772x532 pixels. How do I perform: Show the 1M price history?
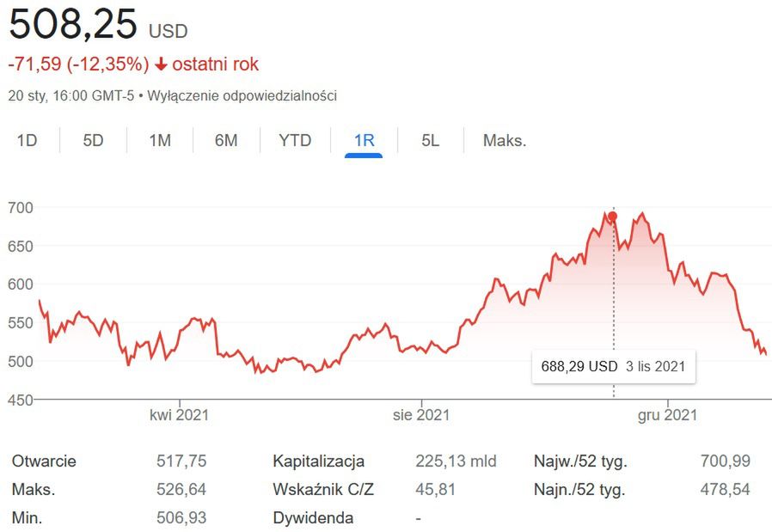tap(160, 140)
